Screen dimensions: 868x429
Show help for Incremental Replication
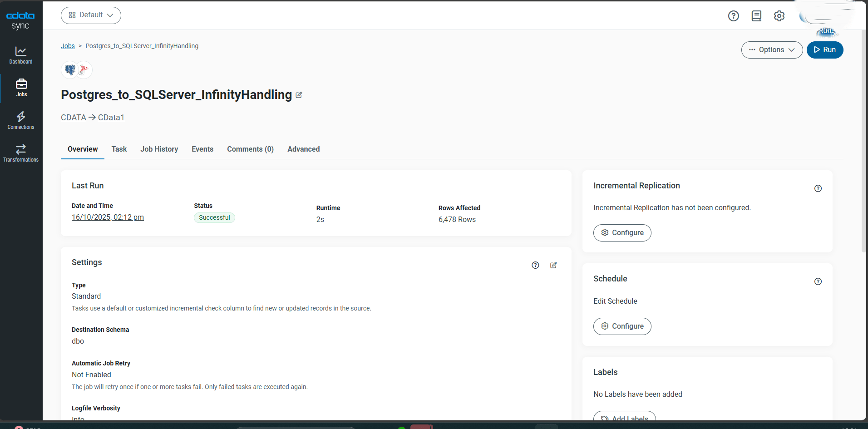pos(818,188)
